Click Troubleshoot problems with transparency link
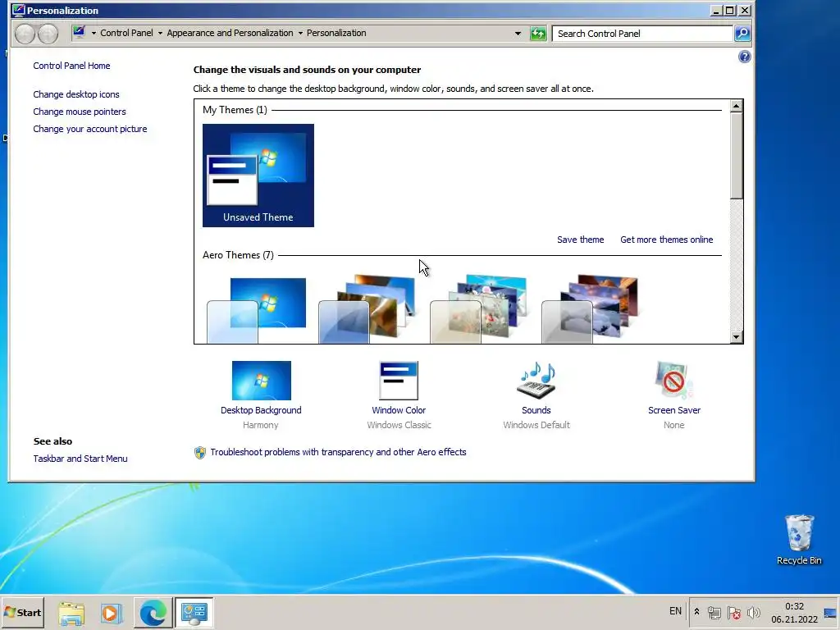This screenshot has height=630, width=840. click(338, 452)
